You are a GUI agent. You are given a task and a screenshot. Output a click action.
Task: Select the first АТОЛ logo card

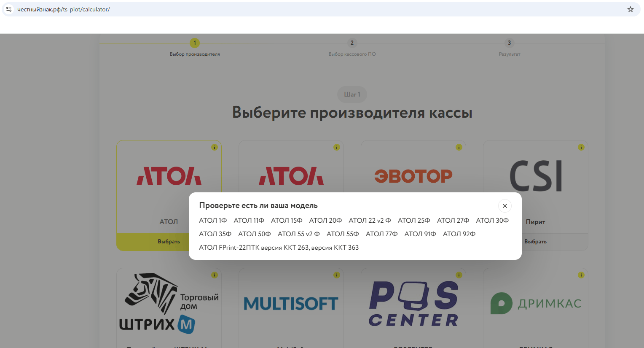click(x=169, y=176)
